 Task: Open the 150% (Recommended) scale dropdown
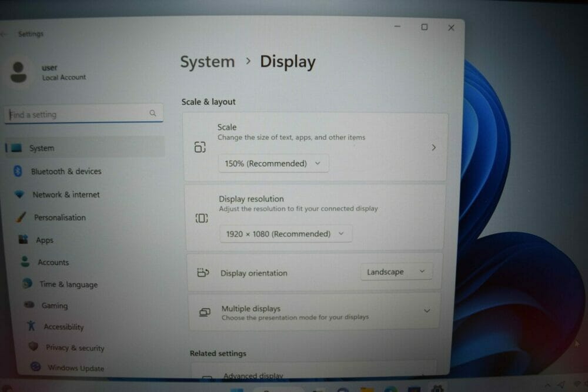coord(273,163)
